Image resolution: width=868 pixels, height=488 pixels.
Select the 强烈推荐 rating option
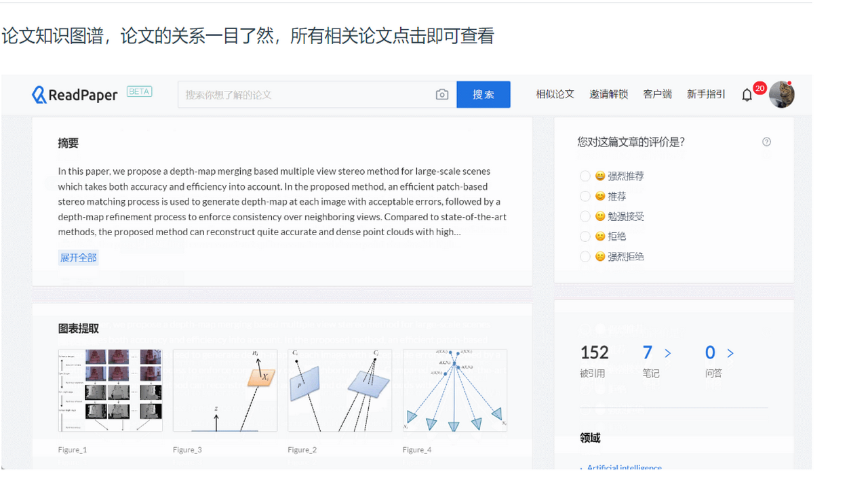pos(585,176)
